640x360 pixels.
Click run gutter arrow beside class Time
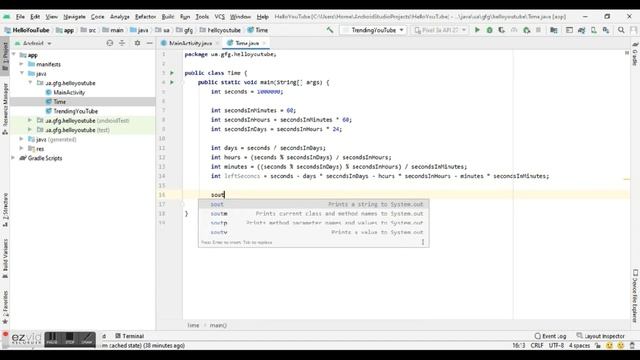tap(172, 73)
